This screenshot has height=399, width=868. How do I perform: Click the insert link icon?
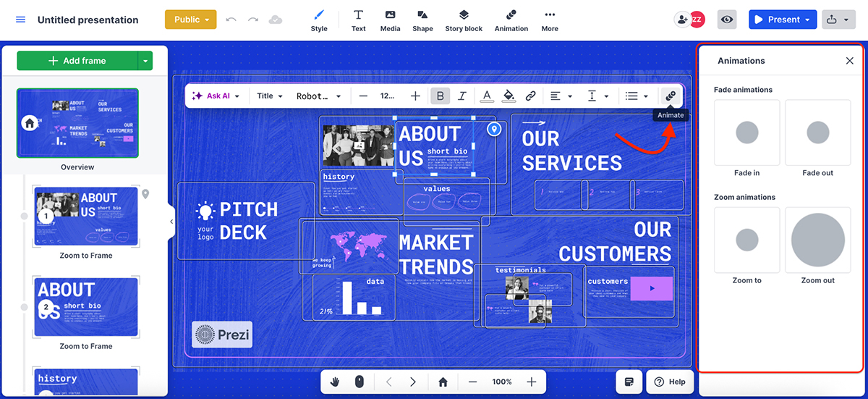(x=530, y=96)
